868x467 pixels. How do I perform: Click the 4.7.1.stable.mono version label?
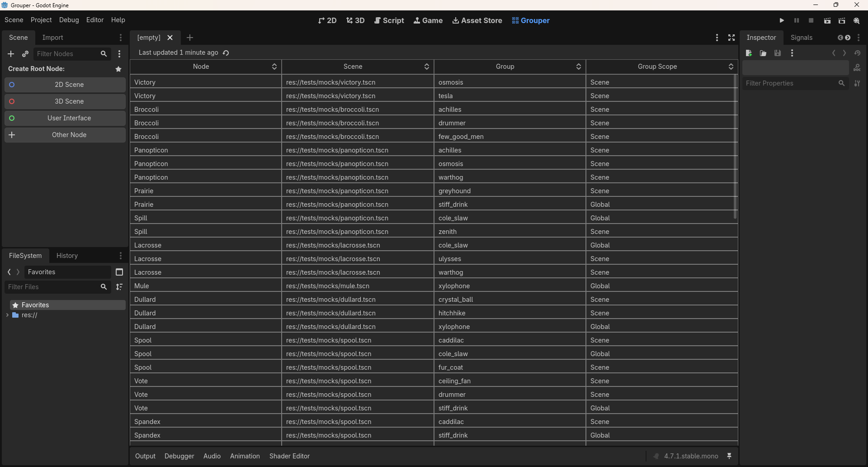click(691, 456)
